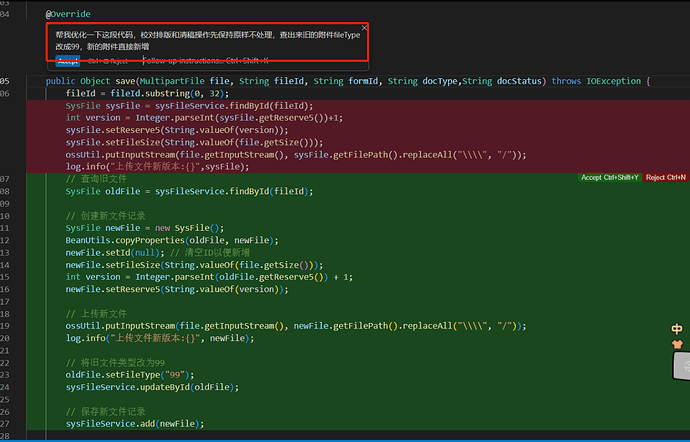This screenshot has height=442, width=690.
Task: Click the public Object save method signature
Action: (x=348, y=81)
